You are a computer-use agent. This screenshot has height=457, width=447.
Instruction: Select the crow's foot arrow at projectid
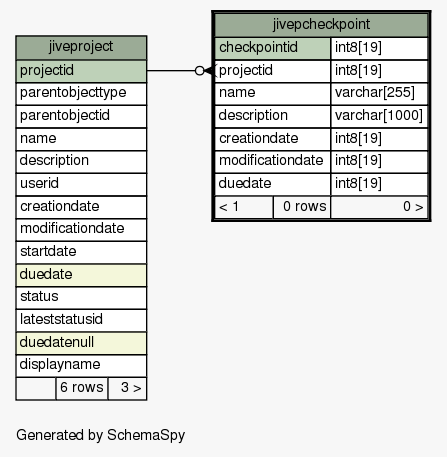[x=210, y=71]
